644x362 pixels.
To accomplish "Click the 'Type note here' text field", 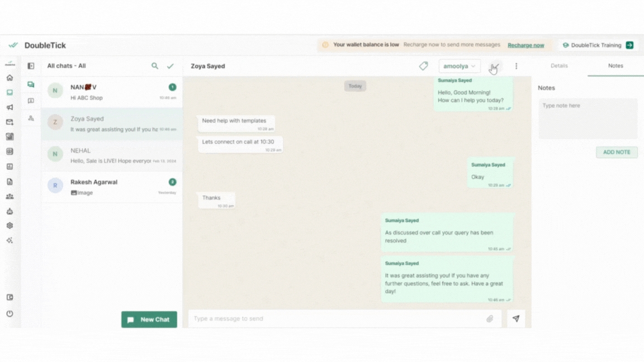I will tap(588, 118).
